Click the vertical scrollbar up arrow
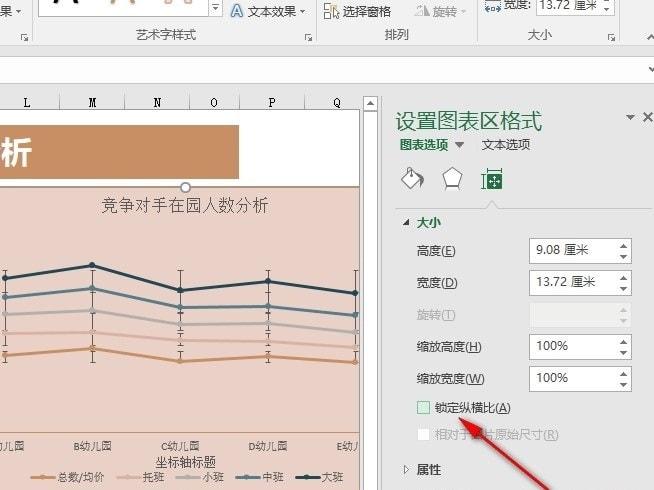 point(370,103)
